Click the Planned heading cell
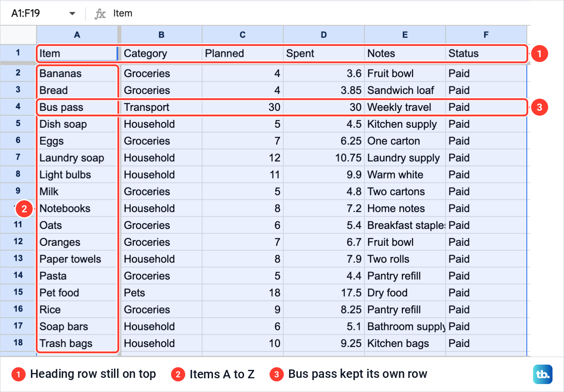The height and width of the screenshot is (392, 564). click(243, 53)
